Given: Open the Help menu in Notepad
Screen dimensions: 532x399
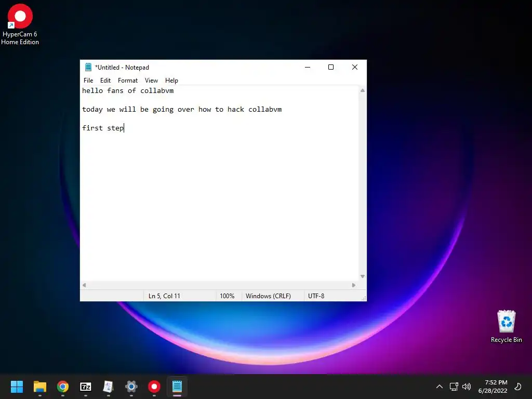Looking at the screenshot, I should pos(171,81).
